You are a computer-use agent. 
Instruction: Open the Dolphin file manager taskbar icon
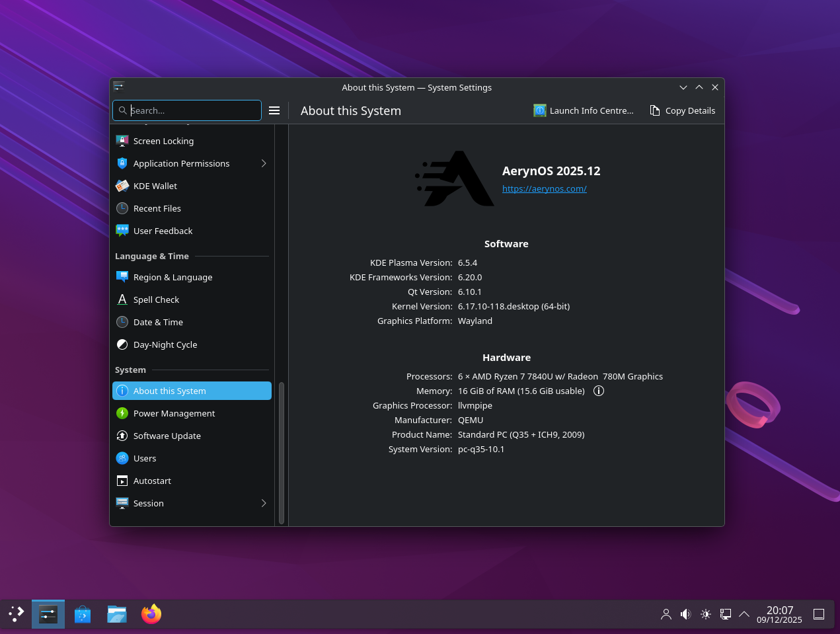click(x=117, y=614)
